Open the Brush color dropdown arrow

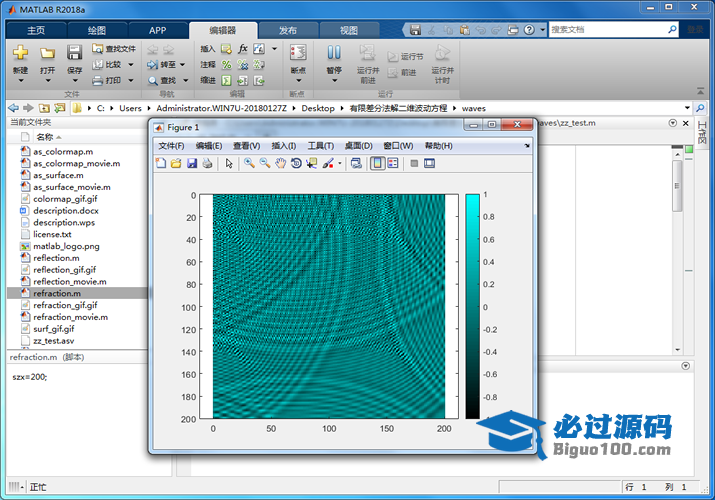[340, 164]
